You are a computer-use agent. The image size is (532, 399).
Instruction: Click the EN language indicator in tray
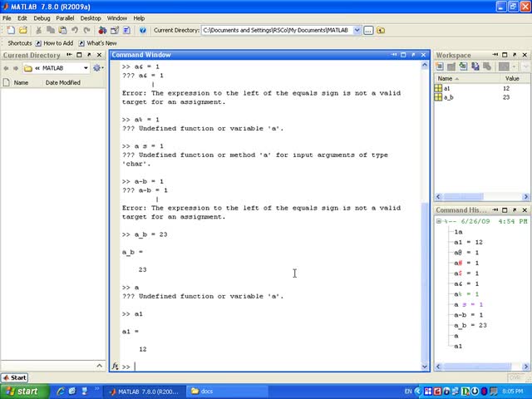tap(408, 392)
